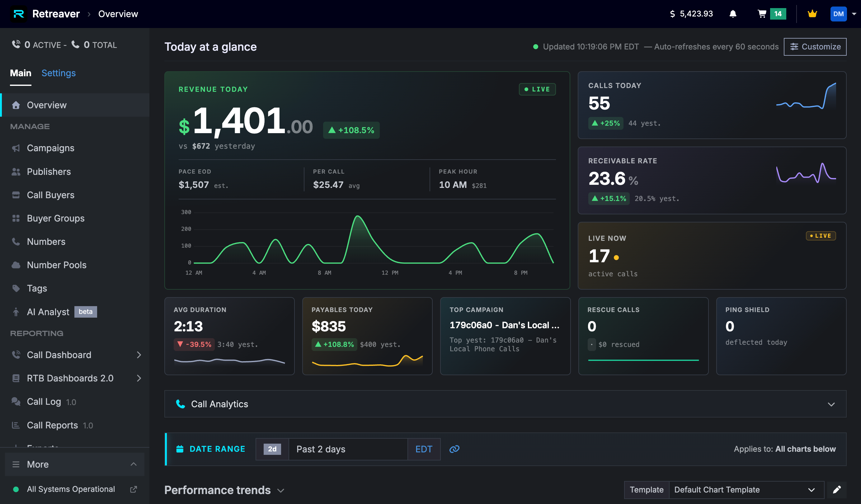Click the edit template pencil icon
Viewport: 861px width, 504px height.
coord(837,490)
